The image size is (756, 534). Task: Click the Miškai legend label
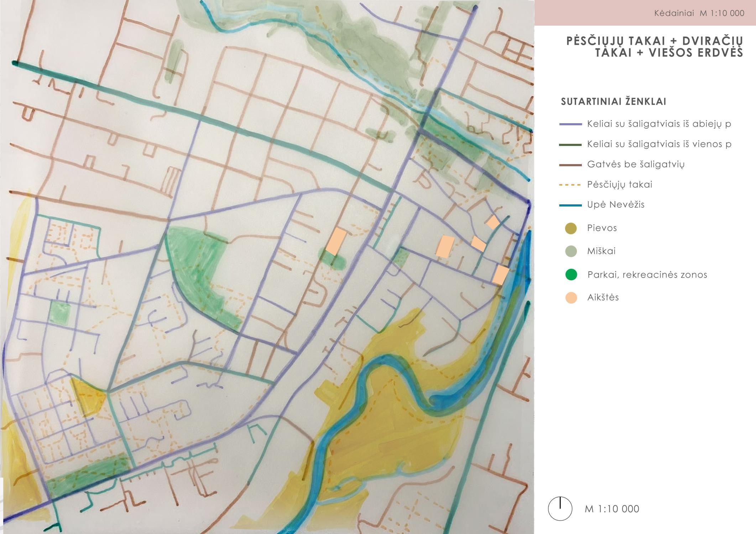601,251
